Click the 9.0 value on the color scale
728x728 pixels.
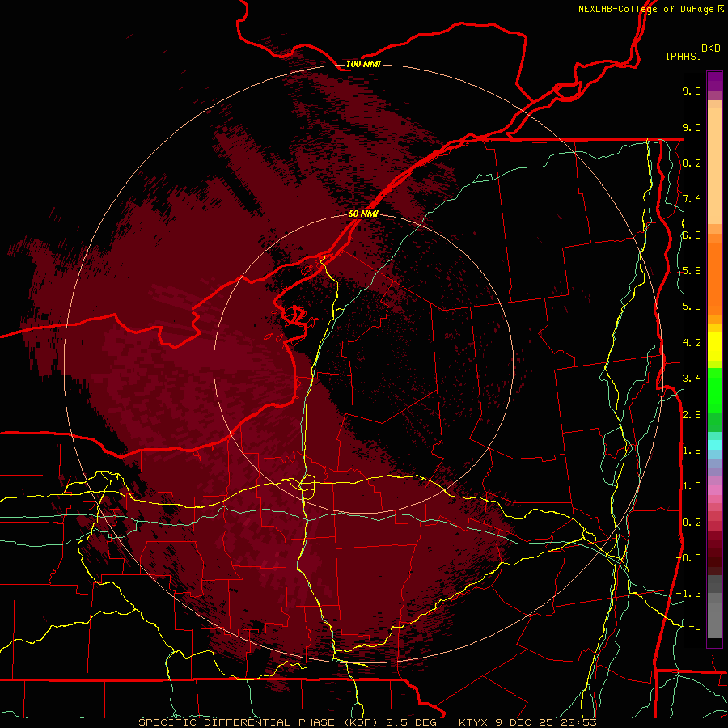pyautogui.click(x=692, y=127)
